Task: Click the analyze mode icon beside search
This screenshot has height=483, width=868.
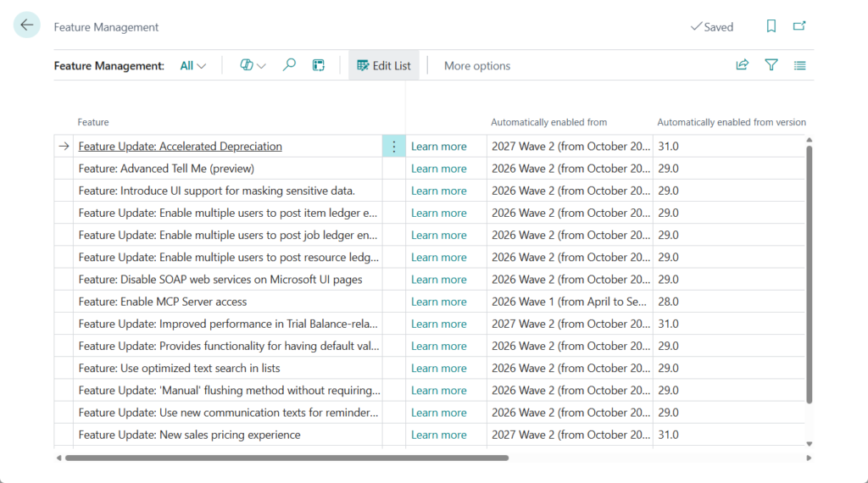Action: [319, 65]
